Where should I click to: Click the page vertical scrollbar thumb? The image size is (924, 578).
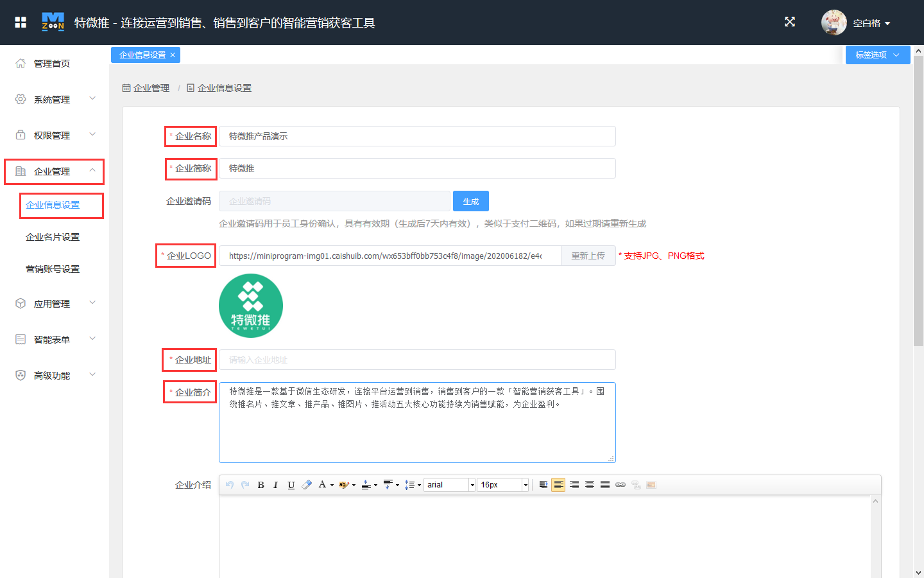tap(918, 201)
